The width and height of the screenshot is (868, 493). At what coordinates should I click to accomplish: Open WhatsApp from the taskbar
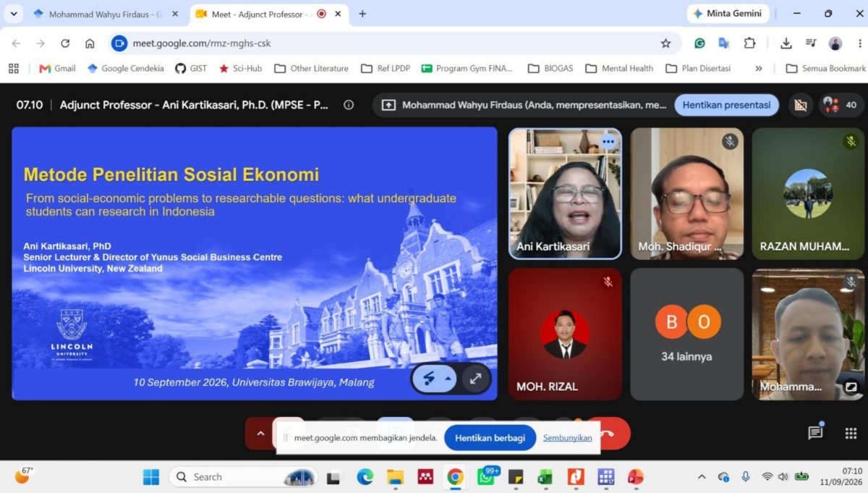485,477
